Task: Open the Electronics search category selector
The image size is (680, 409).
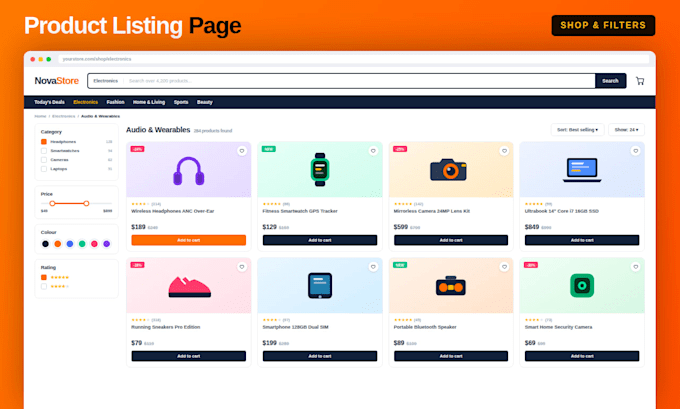Action: (x=105, y=81)
